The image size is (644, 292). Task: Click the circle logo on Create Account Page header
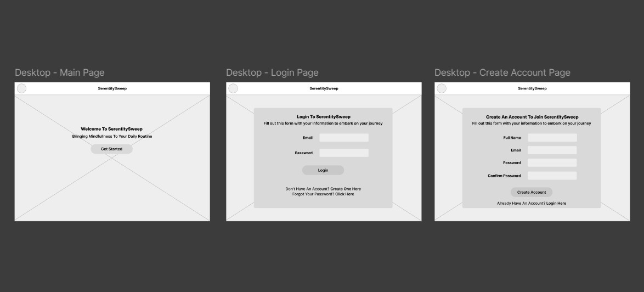pos(442,88)
